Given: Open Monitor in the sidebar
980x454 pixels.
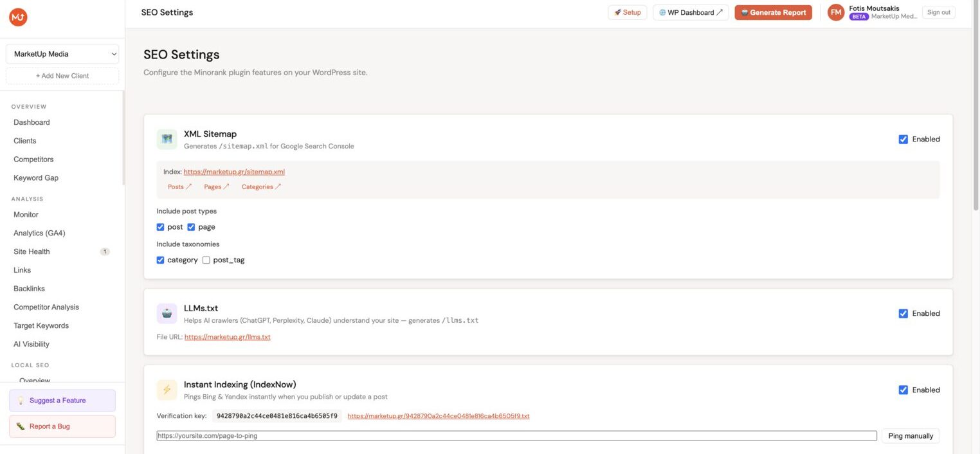Looking at the screenshot, I should click(26, 215).
